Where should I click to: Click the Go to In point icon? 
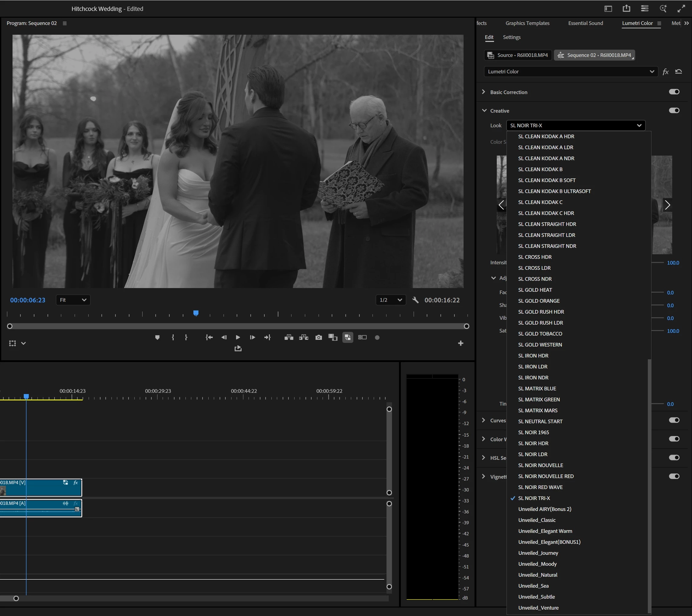coord(209,337)
